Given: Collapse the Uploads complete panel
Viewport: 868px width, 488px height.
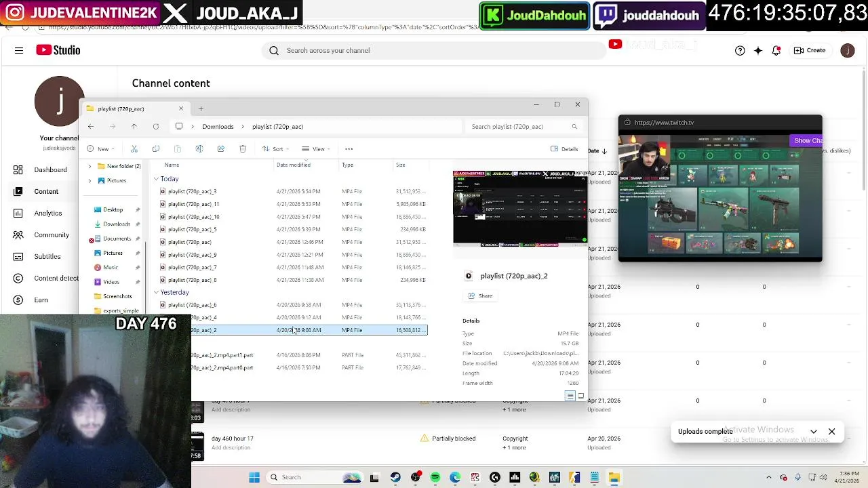Looking at the screenshot, I should (813, 432).
